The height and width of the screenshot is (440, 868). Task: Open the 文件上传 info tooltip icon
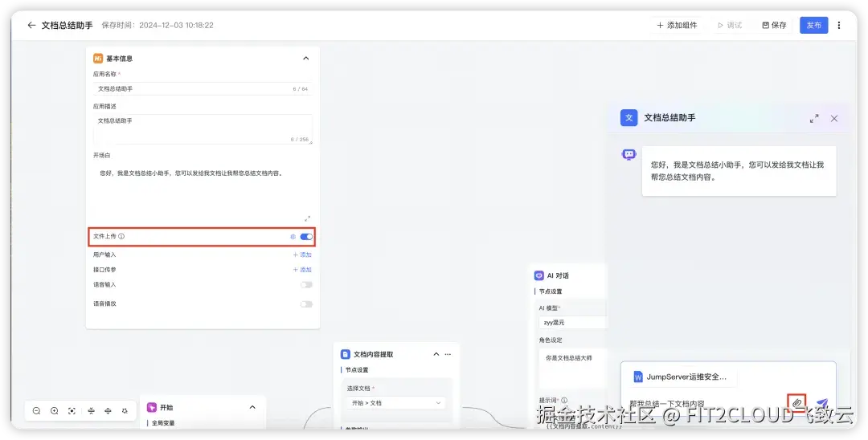click(x=121, y=237)
